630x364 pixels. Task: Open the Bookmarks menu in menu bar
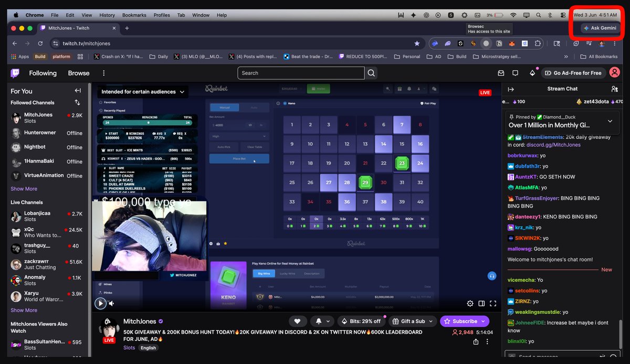click(x=134, y=15)
